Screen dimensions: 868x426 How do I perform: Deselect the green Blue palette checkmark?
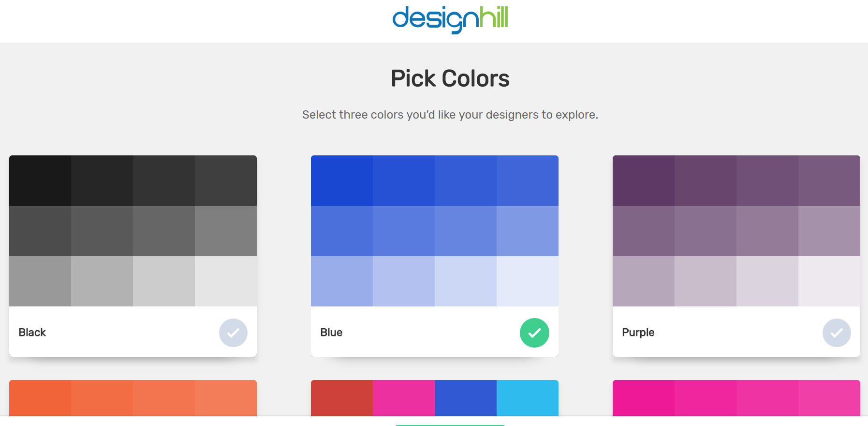pos(534,333)
